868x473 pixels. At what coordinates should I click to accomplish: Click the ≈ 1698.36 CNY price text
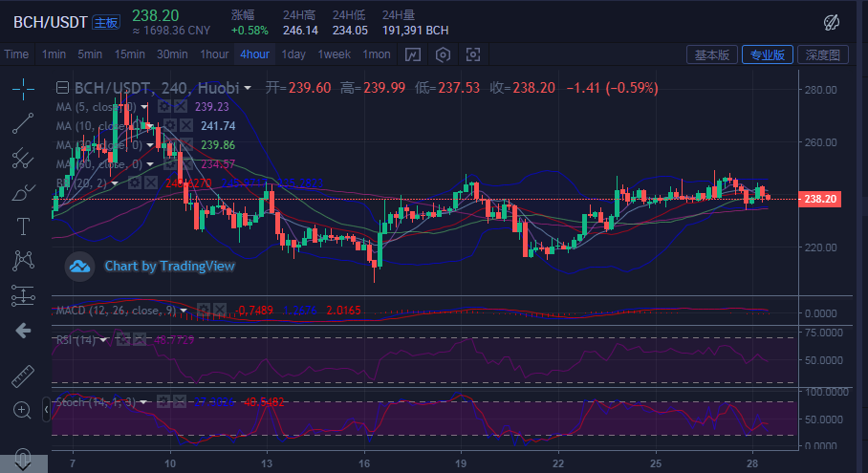[171, 31]
